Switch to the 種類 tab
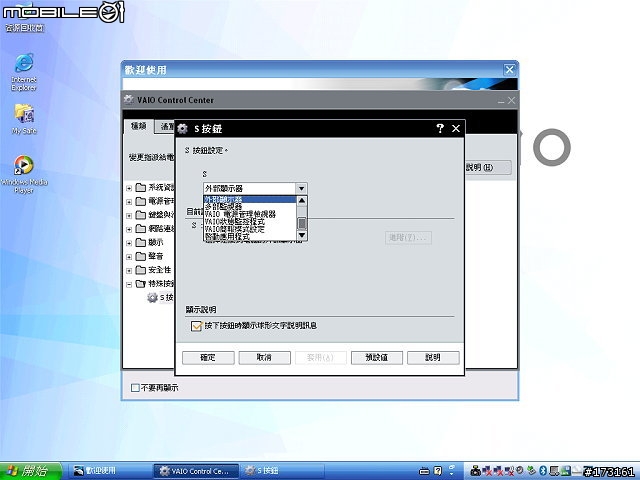This screenshot has width=640, height=480. (x=138, y=126)
